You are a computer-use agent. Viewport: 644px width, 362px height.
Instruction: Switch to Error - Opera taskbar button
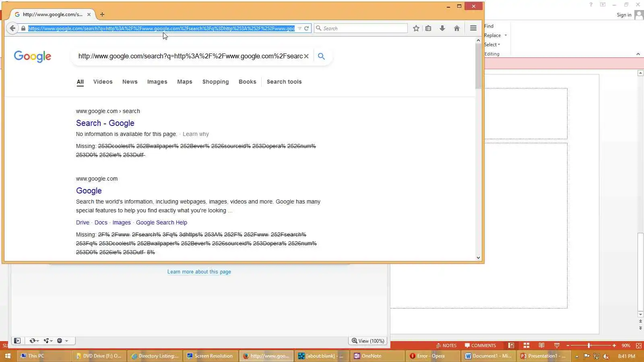(433, 356)
